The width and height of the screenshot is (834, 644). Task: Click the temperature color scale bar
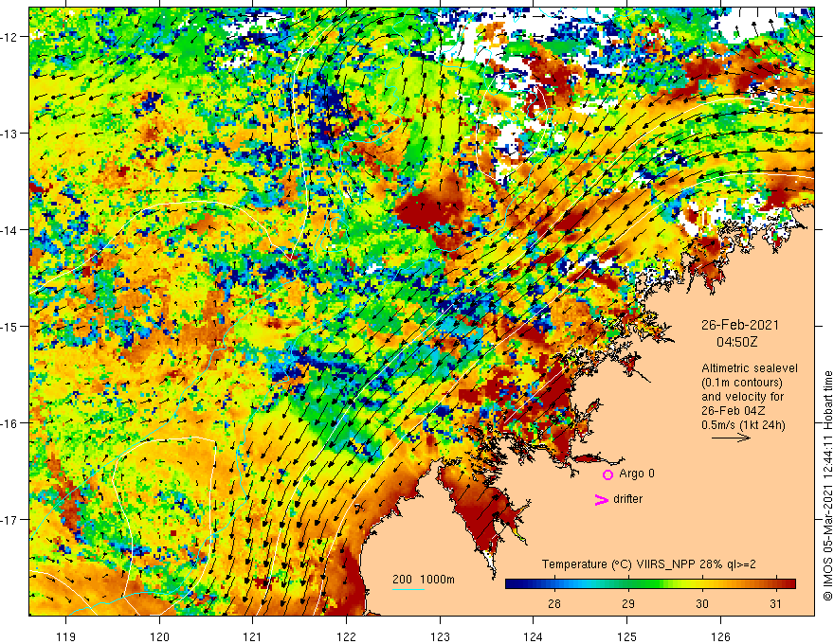coord(650,583)
